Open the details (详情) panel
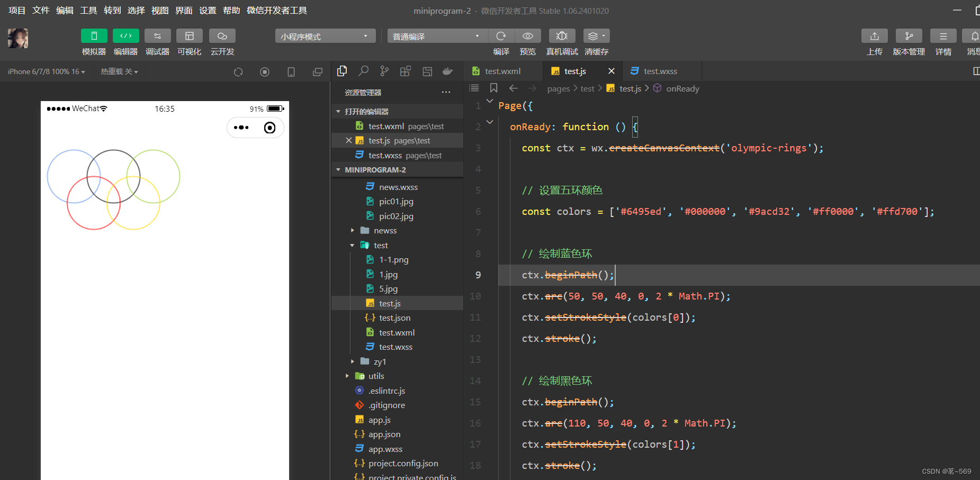980x480 pixels. click(943, 36)
